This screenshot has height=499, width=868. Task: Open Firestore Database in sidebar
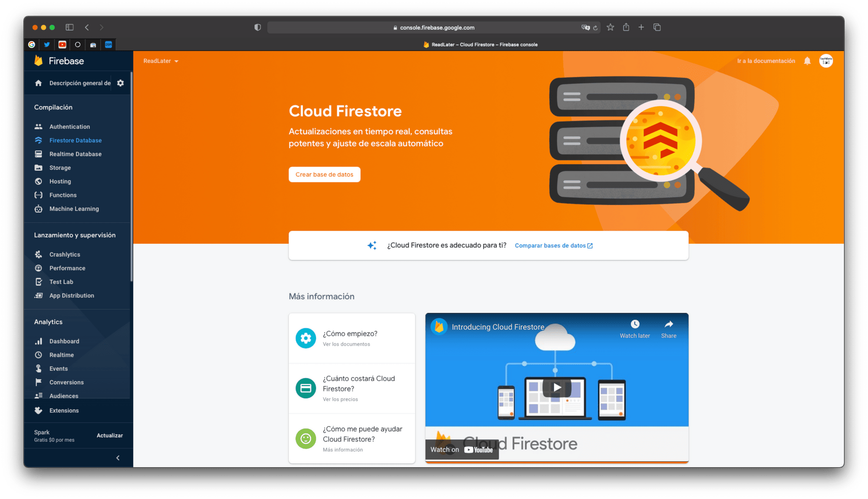point(76,140)
